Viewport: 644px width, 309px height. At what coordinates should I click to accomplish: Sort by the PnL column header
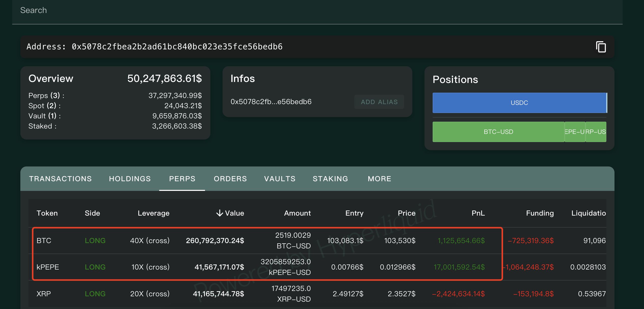[478, 213]
